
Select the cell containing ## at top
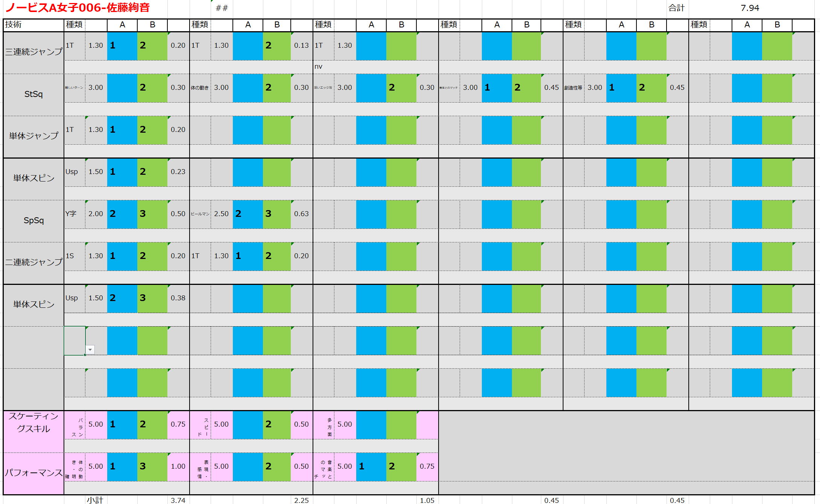pyautogui.click(x=222, y=8)
